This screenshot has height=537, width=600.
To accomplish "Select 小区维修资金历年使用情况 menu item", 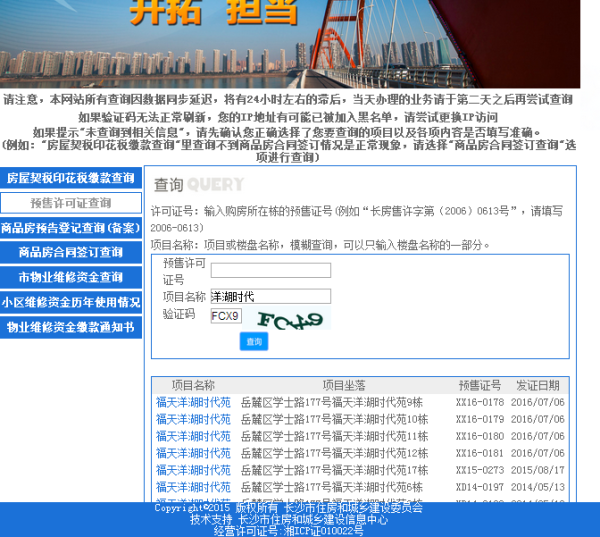I will (71, 302).
